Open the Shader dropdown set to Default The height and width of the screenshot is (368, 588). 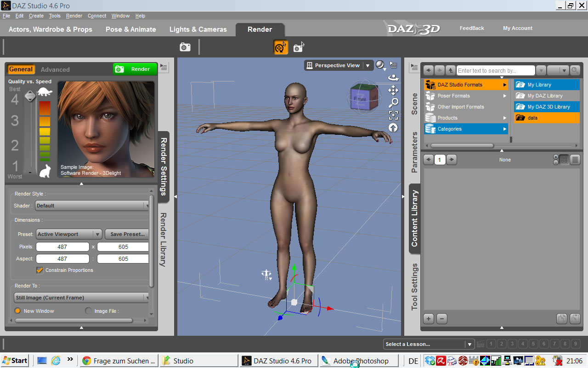pos(92,206)
